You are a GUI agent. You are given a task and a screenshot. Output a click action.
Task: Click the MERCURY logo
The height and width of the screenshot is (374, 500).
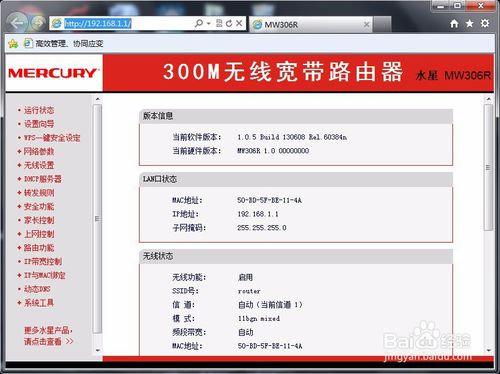click(x=54, y=73)
